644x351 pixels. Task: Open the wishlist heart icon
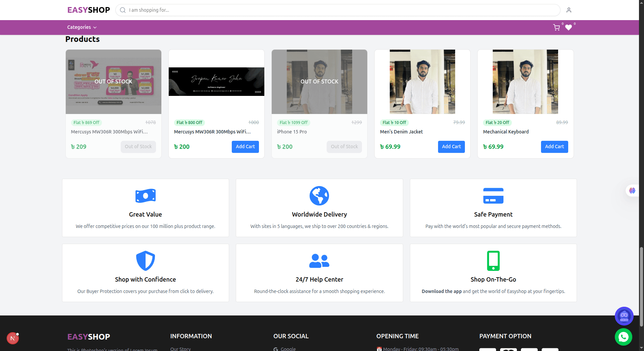(569, 28)
